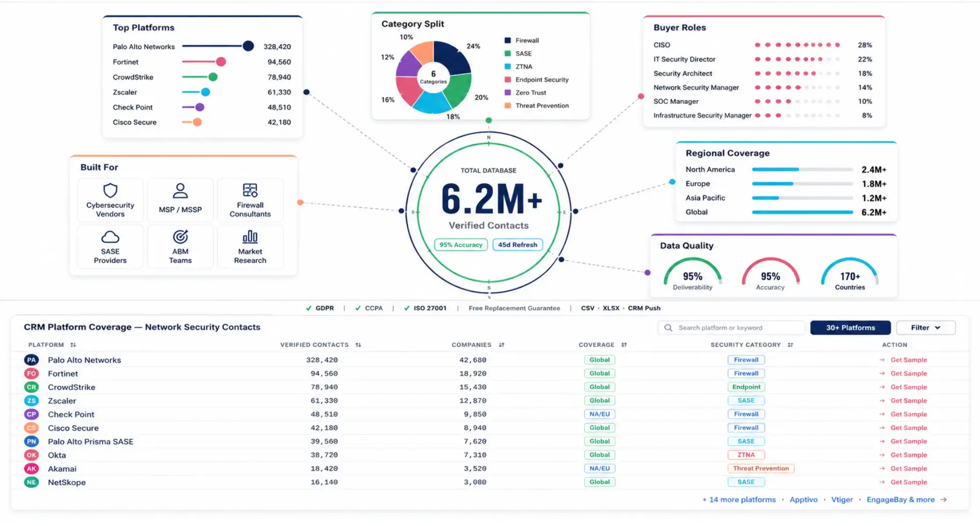Click the CRM Push export text

tap(644, 308)
